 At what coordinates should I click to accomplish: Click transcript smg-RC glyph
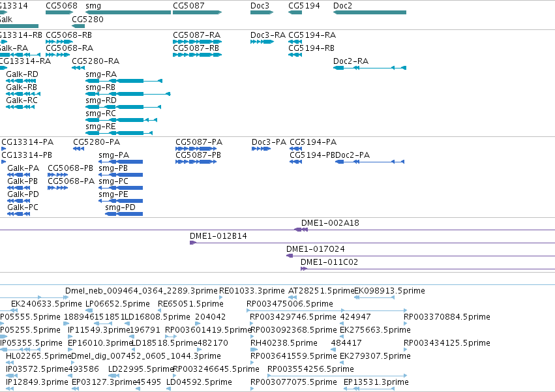tap(121, 120)
